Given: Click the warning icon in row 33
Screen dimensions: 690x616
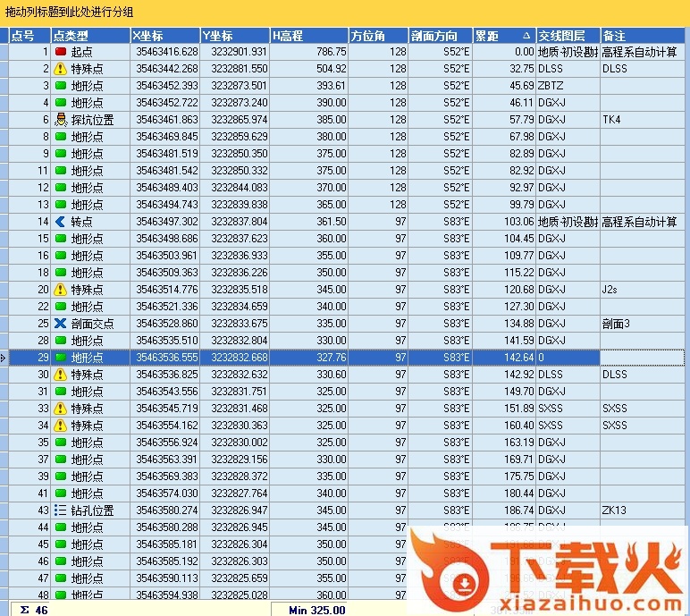Looking at the screenshot, I should click(60, 409).
